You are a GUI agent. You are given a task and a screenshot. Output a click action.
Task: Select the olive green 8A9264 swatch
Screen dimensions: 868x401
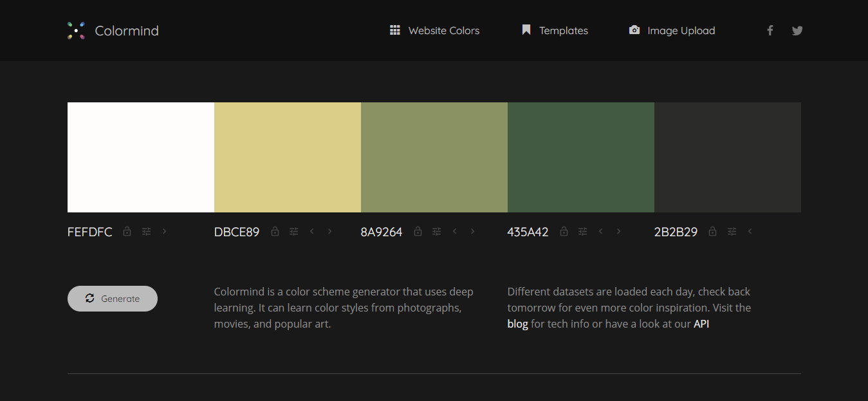tap(434, 157)
